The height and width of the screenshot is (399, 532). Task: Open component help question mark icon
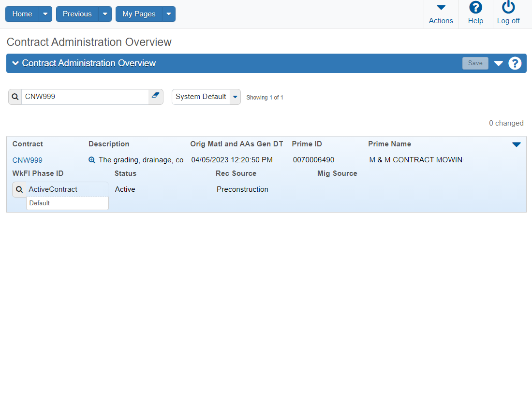515,63
